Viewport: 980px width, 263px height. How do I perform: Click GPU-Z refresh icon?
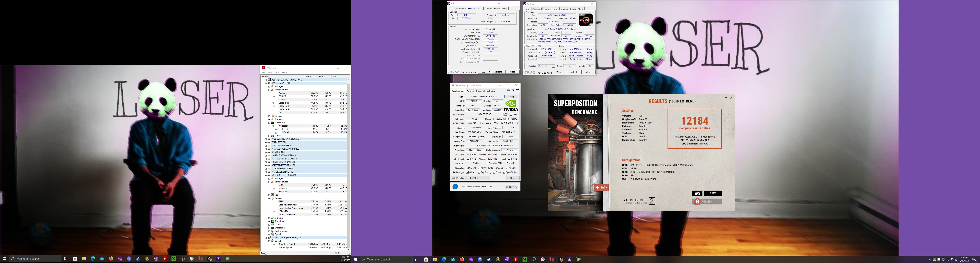(x=512, y=90)
